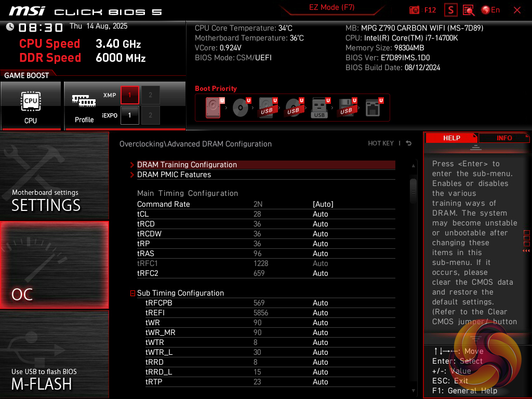Screen dimensions: 532x399
Task: Open the Command Rate [Auto] dropdown
Action: [323, 204]
